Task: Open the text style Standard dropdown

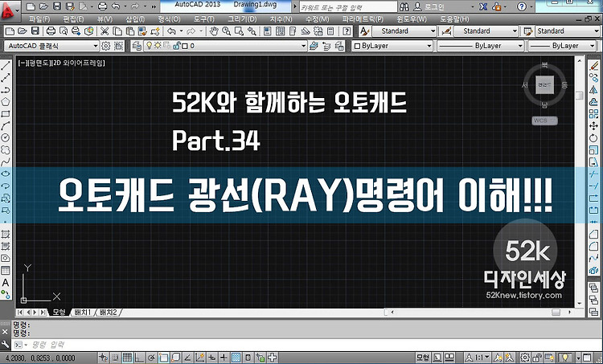Action: pyautogui.click(x=404, y=31)
